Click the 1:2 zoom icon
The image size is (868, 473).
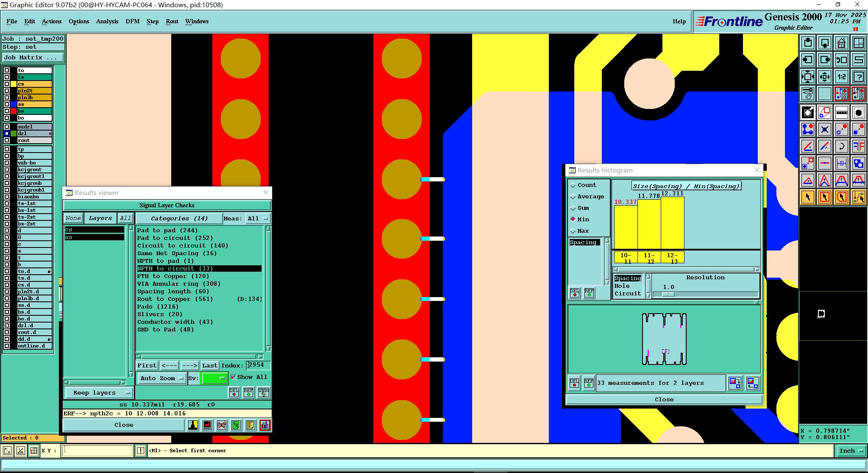click(x=841, y=77)
